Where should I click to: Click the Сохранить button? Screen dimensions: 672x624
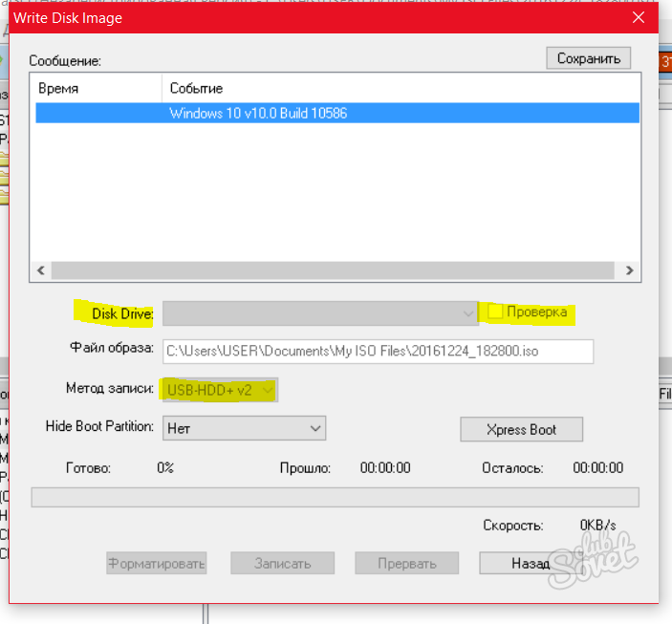click(589, 58)
